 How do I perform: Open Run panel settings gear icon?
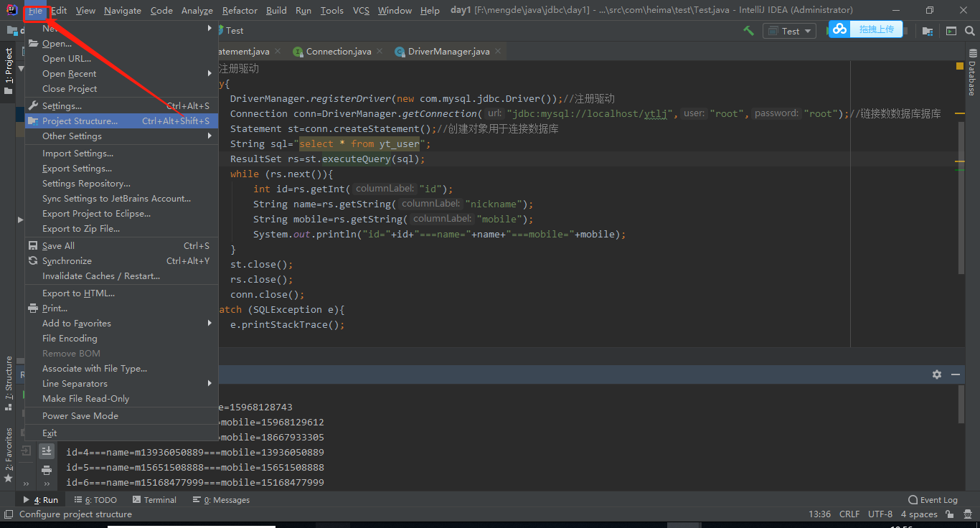(x=937, y=374)
